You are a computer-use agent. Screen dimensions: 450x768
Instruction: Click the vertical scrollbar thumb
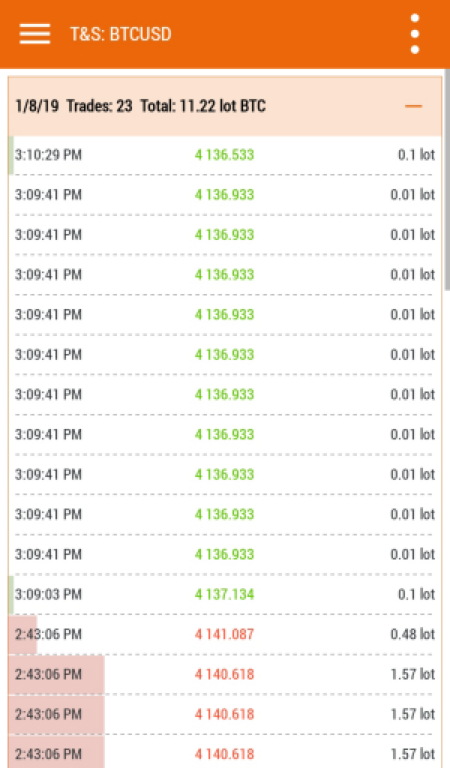(x=447, y=180)
